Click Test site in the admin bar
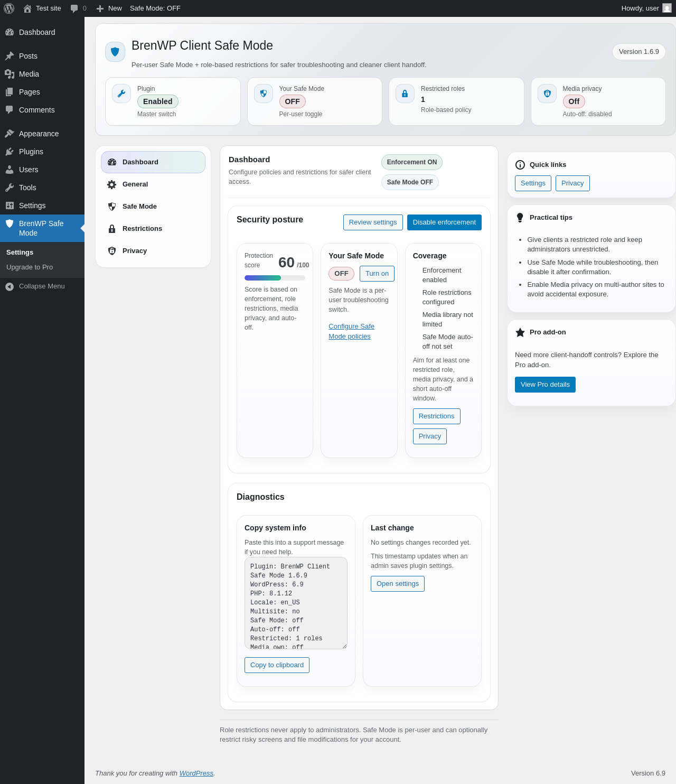Screen dimensions: 676x784 [x=49, y=8]
